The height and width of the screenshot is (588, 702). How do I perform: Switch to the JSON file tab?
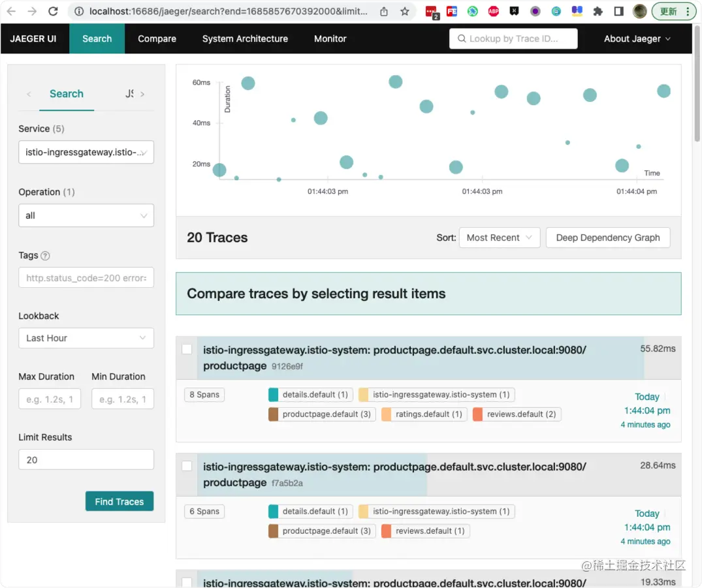tap(129, 93)
